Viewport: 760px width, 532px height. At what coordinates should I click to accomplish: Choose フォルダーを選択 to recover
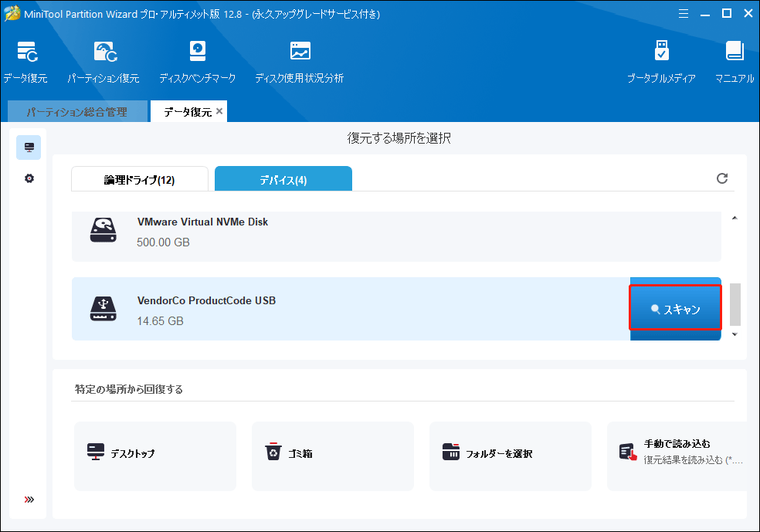point(511,456)
